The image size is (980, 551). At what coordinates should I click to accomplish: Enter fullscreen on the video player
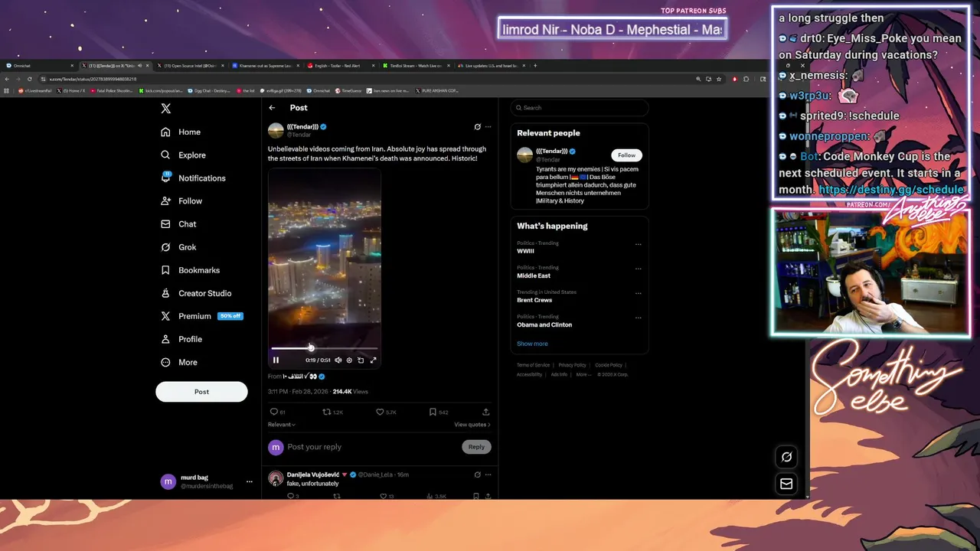coord(373,360)
